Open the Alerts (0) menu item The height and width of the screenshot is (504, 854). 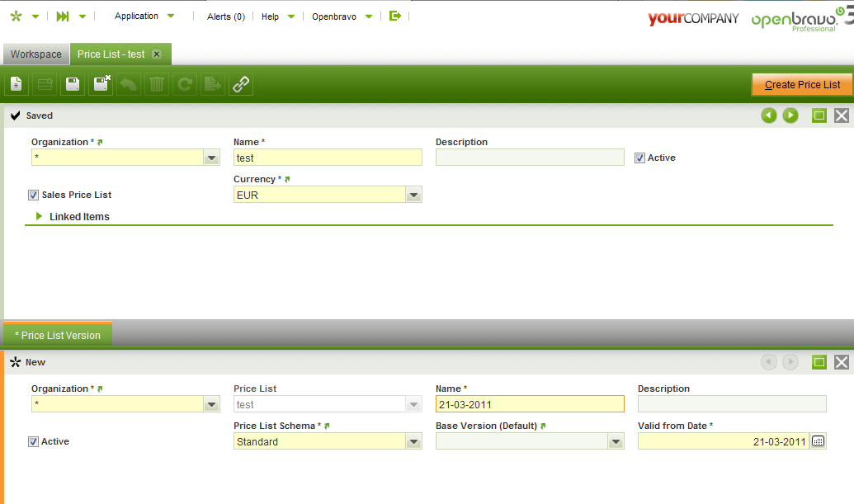pyautogui.click(x=225, y=16)
